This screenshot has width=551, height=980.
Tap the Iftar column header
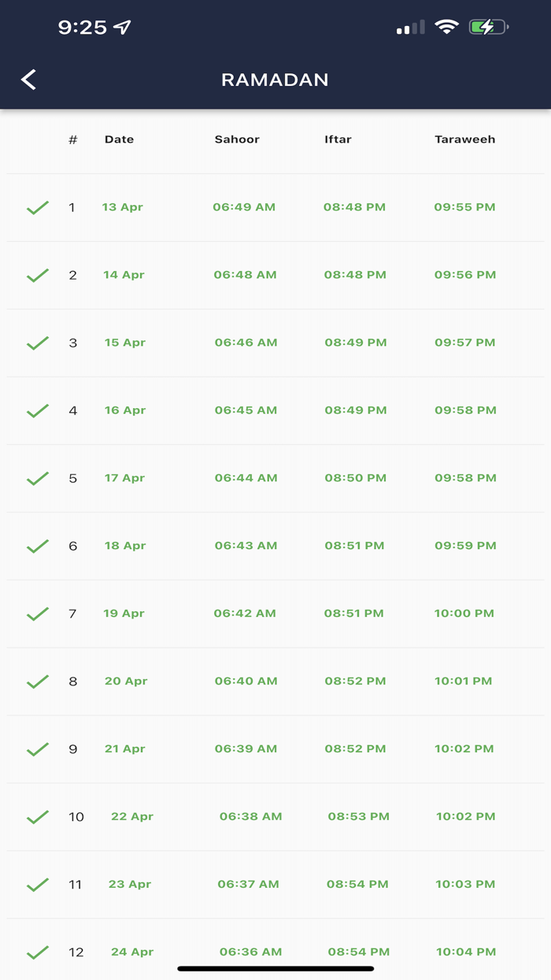click(x=338, y=139)
